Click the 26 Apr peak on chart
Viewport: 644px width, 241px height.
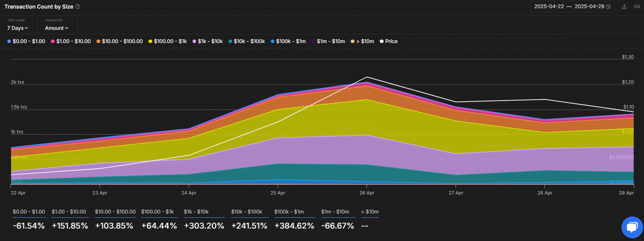pos(367,82)
